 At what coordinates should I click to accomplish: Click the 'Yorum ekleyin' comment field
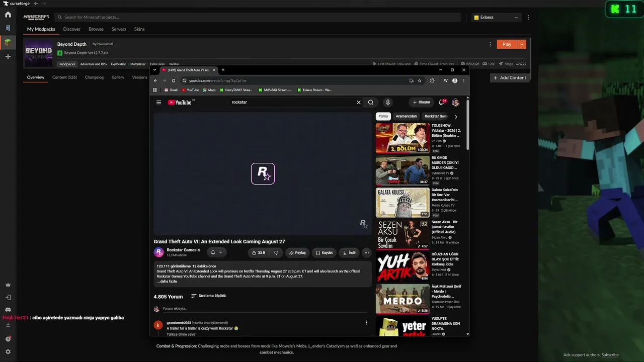(x=264, y=308)
